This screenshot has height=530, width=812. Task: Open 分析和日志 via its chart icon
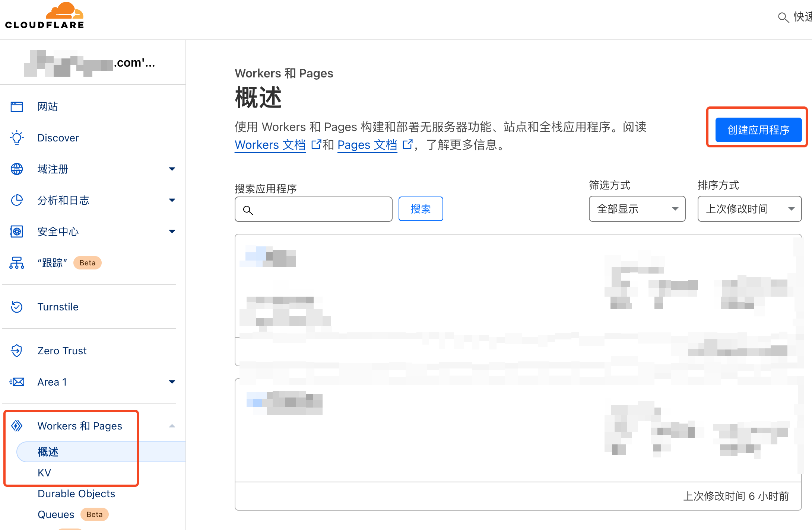16,200
